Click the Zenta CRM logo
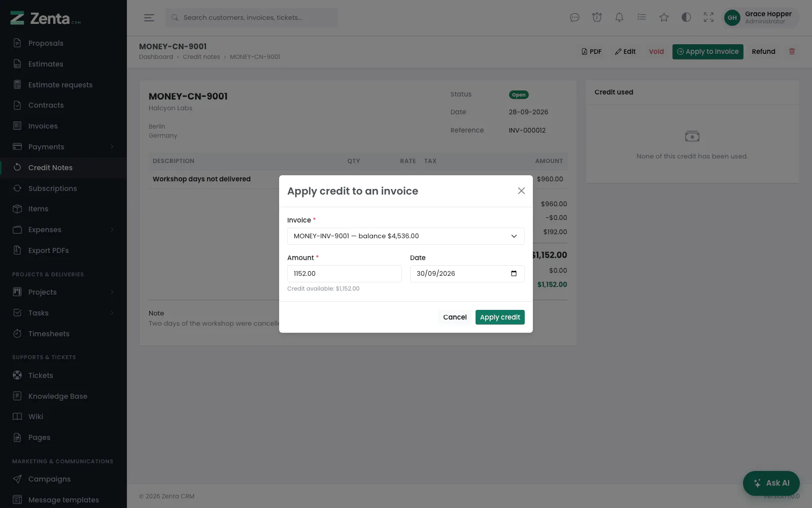The height and width of the screenshot is (508, 812). click(45, 18)
